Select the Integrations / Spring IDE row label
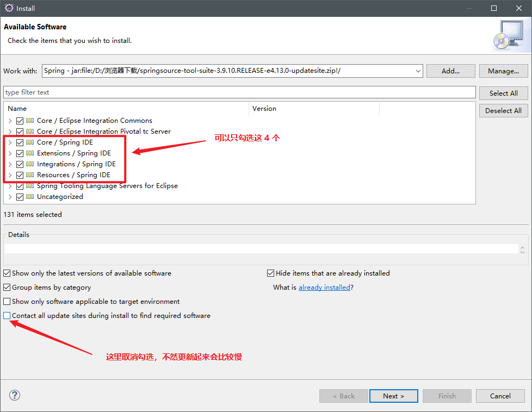 (x=76, y=164)
